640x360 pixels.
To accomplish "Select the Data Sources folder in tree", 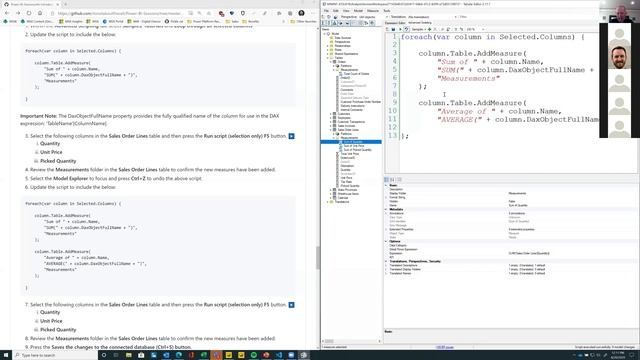I will pos(343,38).
